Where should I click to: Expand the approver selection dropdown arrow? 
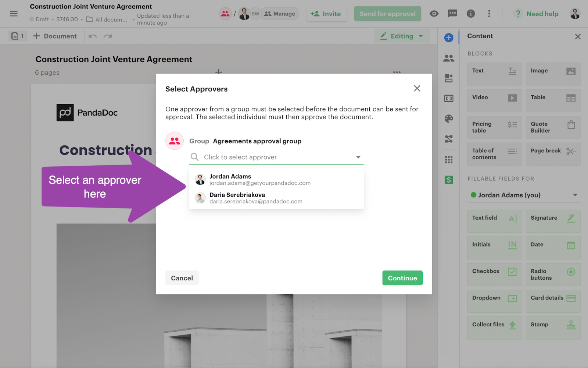[358, 157]
